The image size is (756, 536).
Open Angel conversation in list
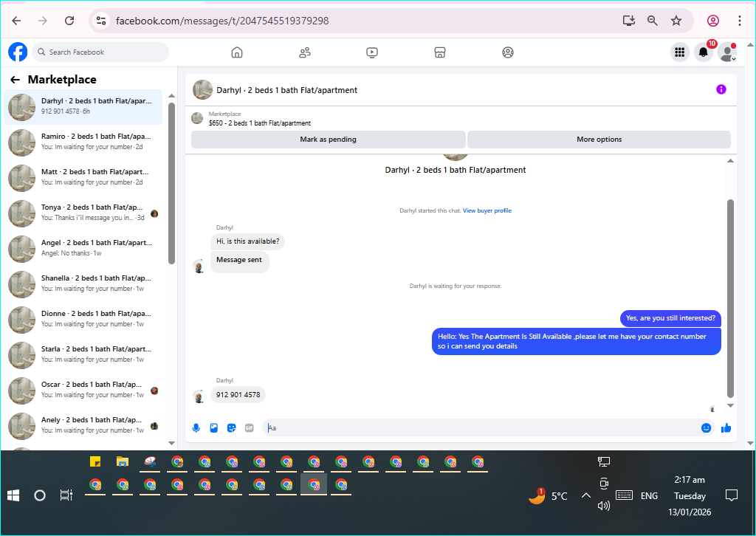[x=83, y=248]
